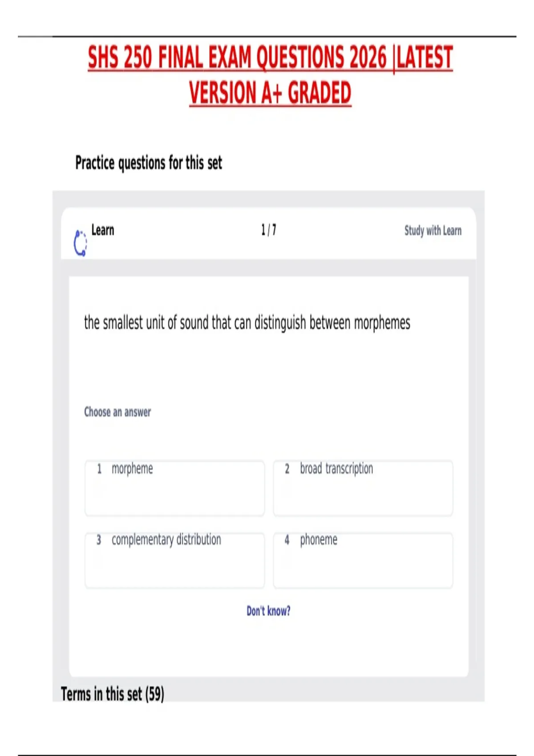Screen dimensions: 534x756
Task: Select the broad transcription answer
Action: point(363,488)
